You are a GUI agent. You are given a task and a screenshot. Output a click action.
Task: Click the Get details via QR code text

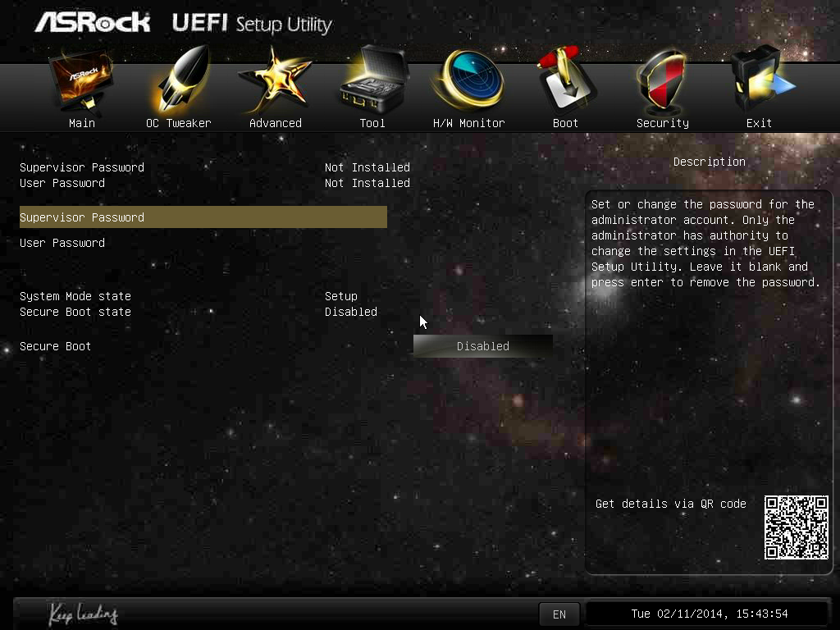pos(670,504)
